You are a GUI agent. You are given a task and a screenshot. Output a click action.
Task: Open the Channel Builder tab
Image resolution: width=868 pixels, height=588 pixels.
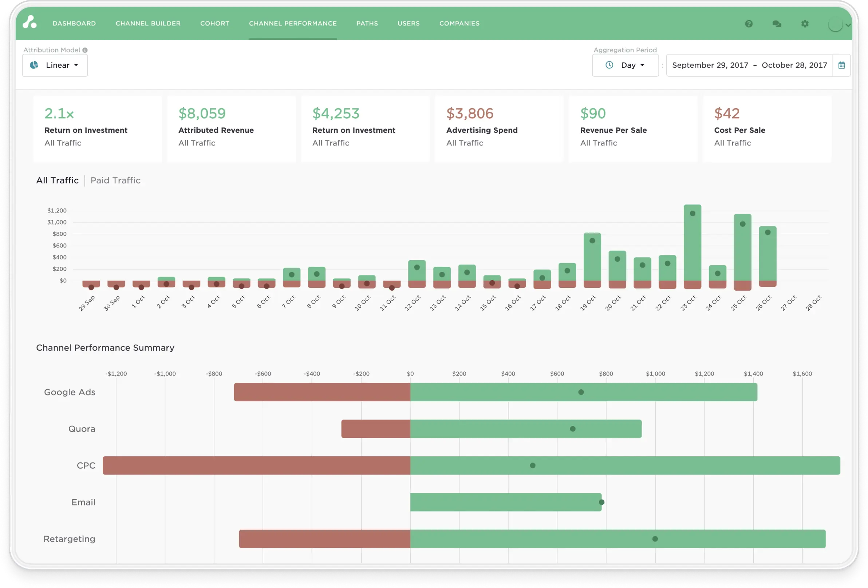148,24
